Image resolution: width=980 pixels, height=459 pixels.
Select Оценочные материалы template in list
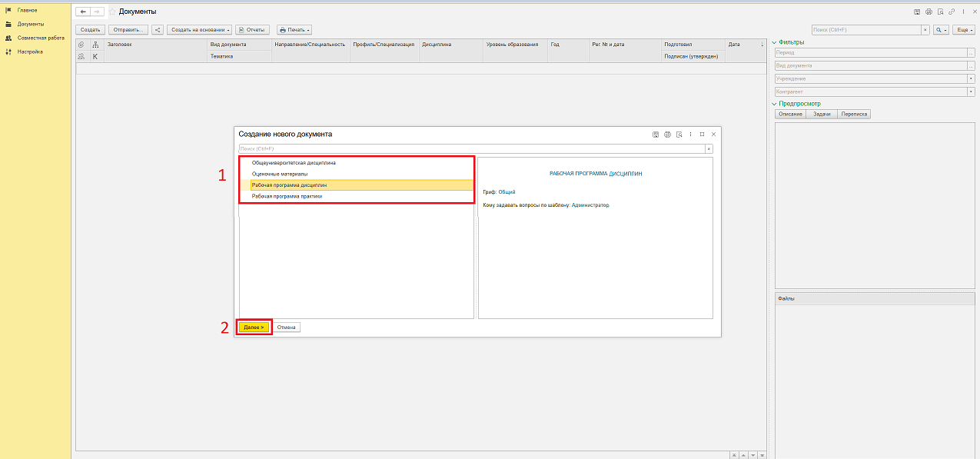279,174
